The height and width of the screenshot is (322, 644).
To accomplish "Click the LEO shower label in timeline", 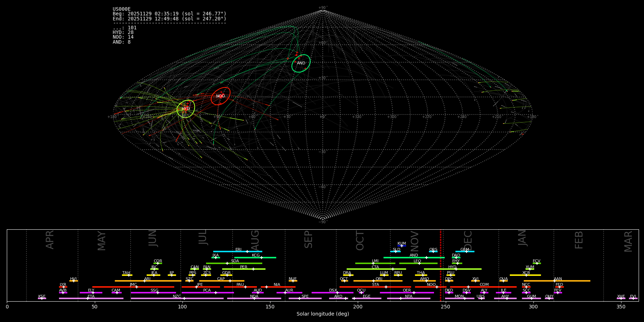I will 417,261.
